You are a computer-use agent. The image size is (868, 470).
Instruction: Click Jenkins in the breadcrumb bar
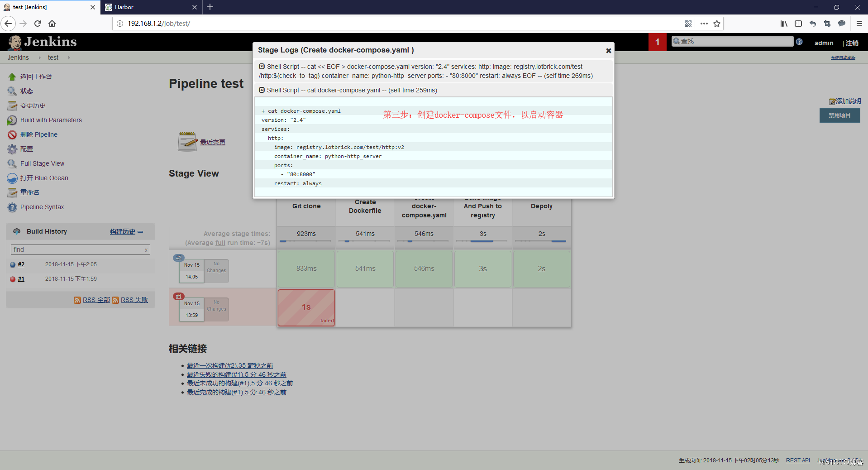(18, 58)
